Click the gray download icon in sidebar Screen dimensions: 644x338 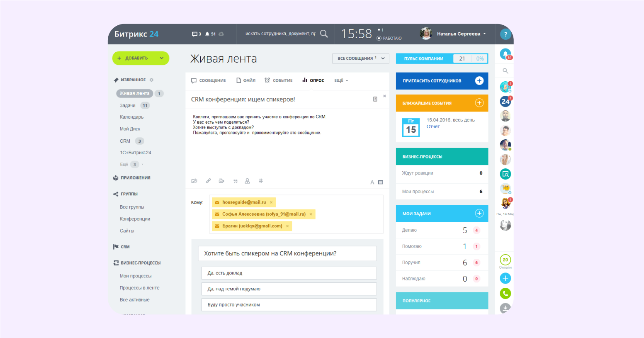[505, 308]
